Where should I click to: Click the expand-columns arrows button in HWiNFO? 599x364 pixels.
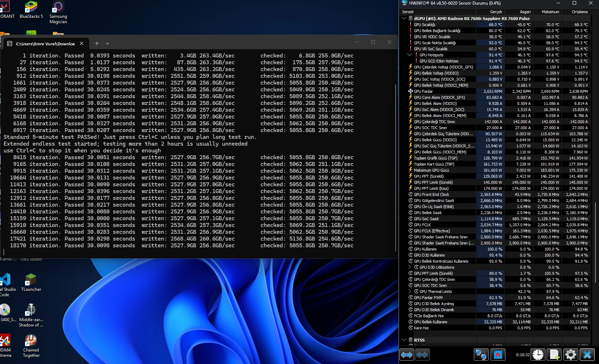coord(407,355)
